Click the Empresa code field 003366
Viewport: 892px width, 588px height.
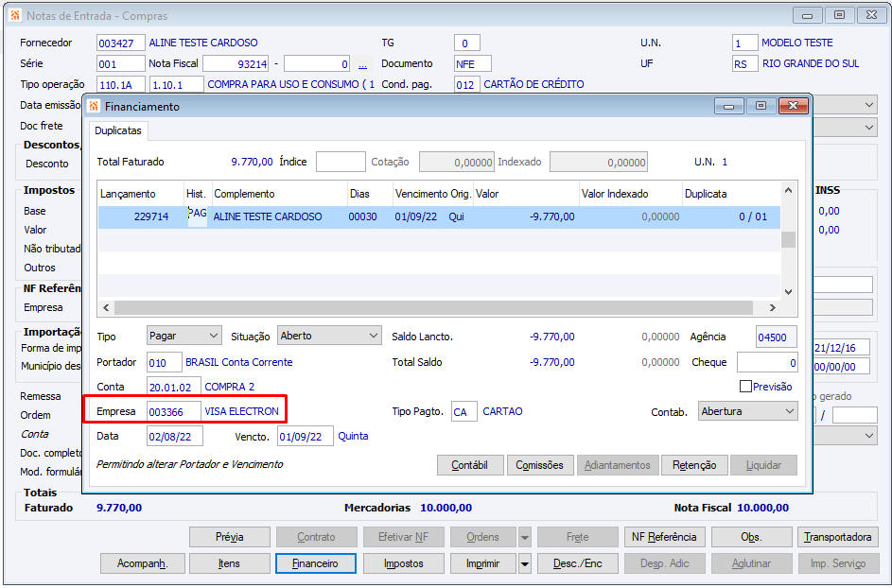coord(173,411)
